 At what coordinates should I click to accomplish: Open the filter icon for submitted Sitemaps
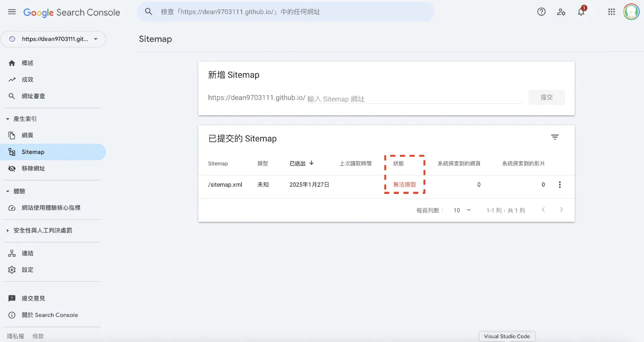pos(555,137)
